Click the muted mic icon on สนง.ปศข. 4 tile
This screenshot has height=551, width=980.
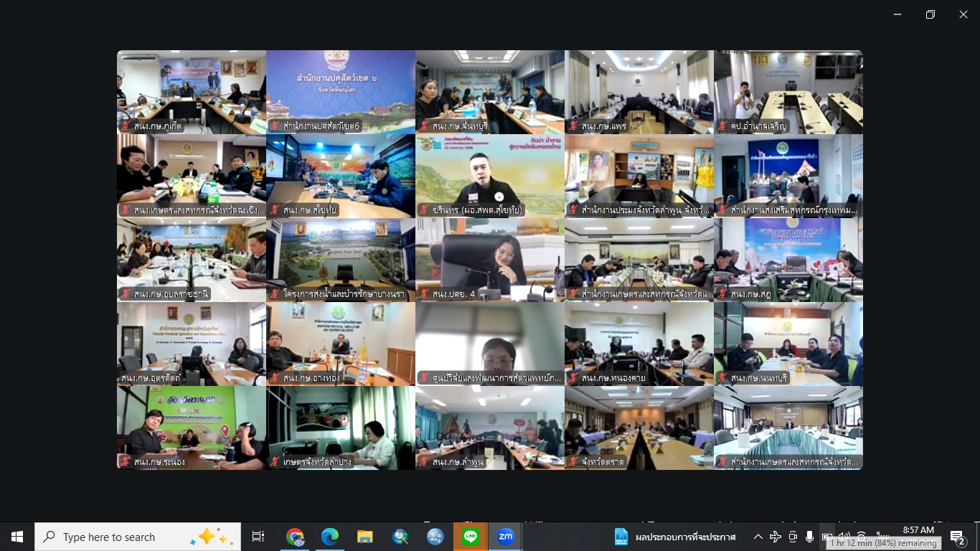(424, 294)
